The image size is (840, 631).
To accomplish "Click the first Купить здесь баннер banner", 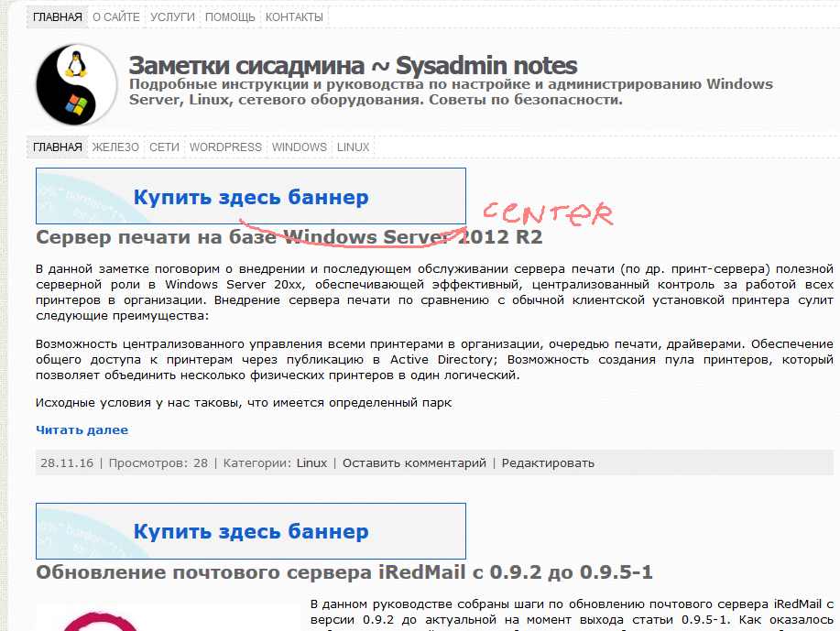I will pyautogui.click(x=251, y=196).
